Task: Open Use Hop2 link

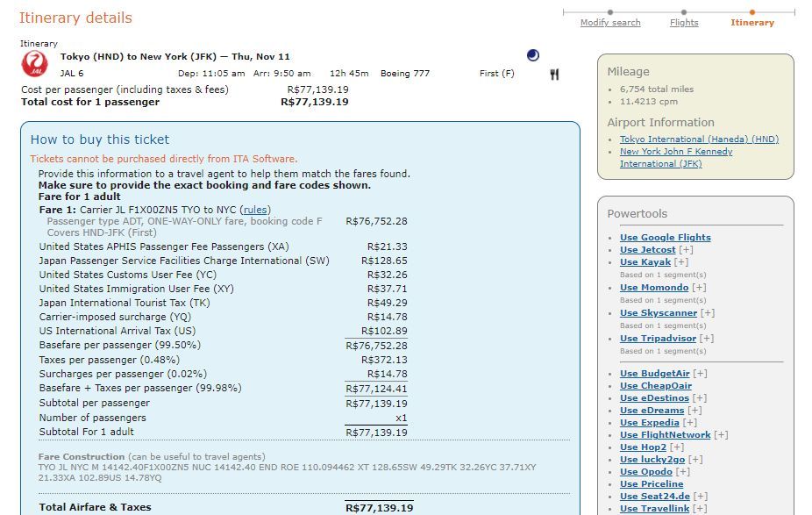Action: point(643,447)
